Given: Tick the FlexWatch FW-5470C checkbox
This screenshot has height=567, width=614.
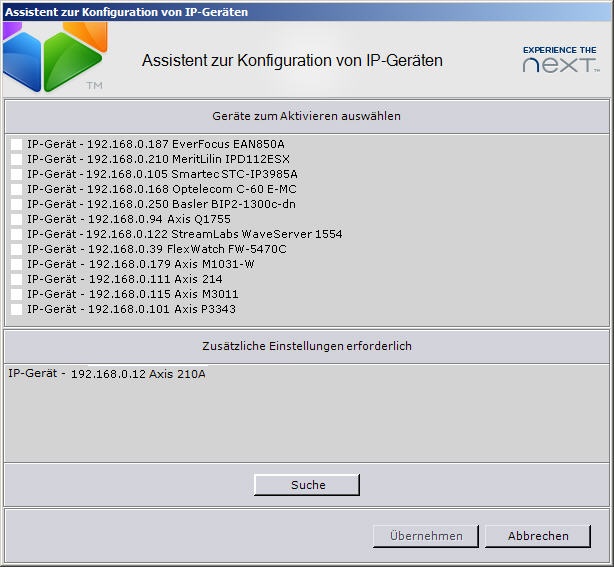Looking at the screenshot, I should click(x=16, y=249).
